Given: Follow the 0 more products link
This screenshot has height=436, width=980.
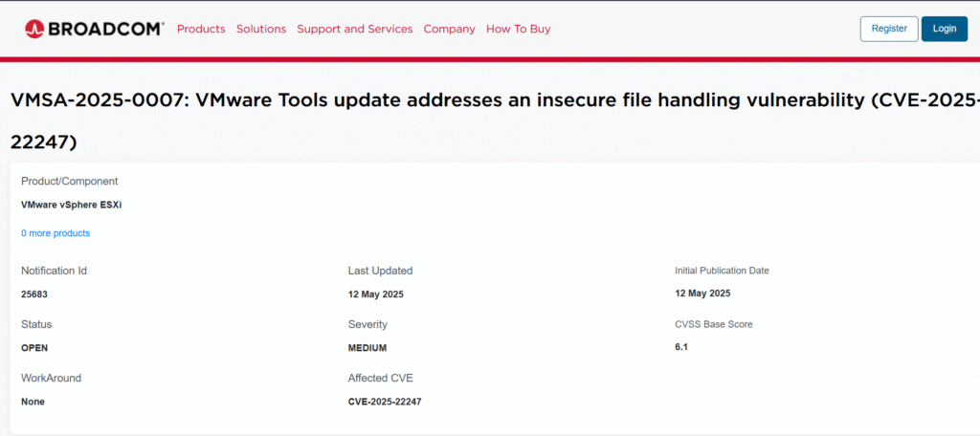Looking at the screenshot, I should click(56, 233).
